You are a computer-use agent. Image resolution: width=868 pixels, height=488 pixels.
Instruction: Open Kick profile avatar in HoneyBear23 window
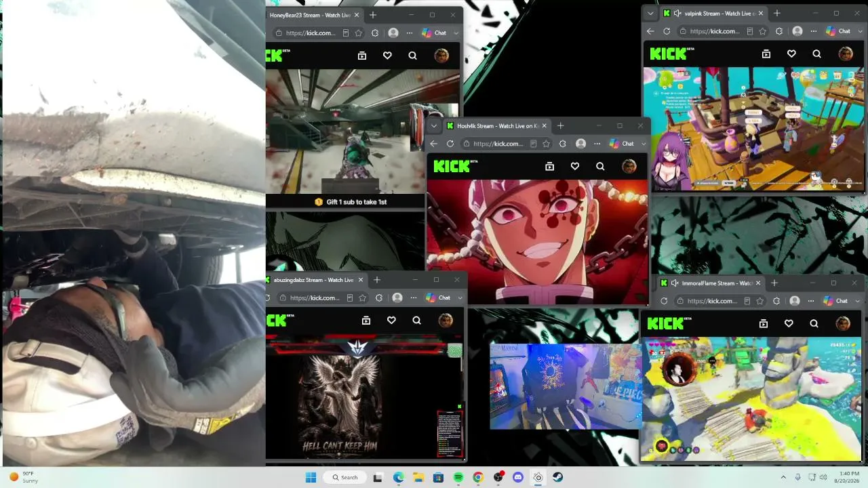point(441,56)
